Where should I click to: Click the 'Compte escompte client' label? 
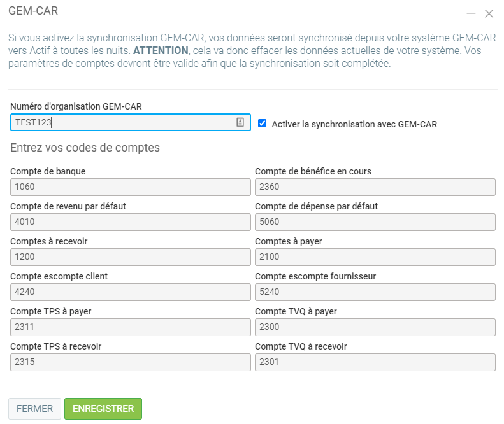[59, 276]
